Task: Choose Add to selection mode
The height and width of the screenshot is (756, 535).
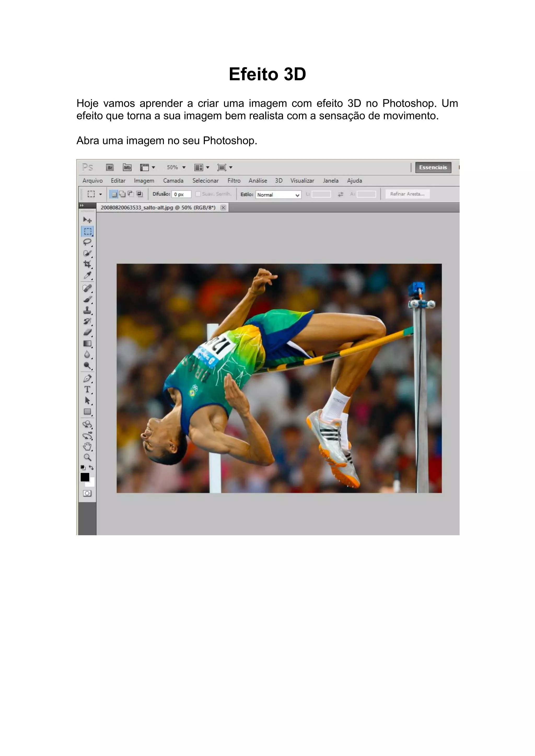Action: coord(122,194)
